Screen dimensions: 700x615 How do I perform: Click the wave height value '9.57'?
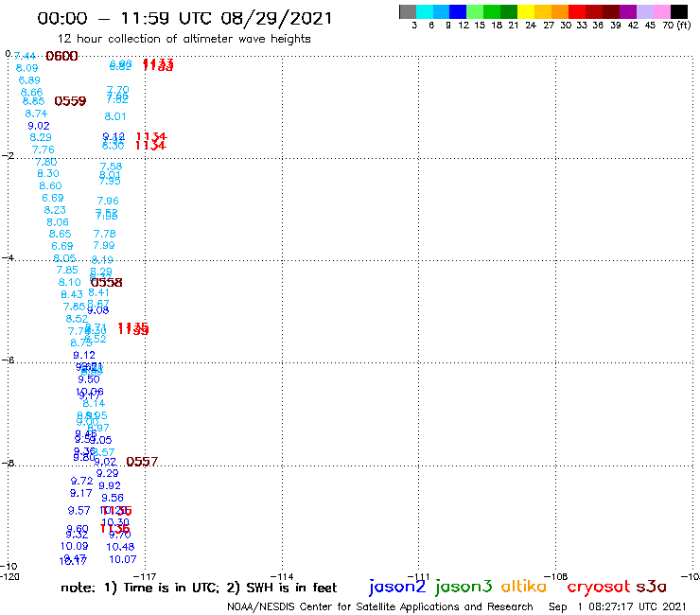[x=79, y=511]
